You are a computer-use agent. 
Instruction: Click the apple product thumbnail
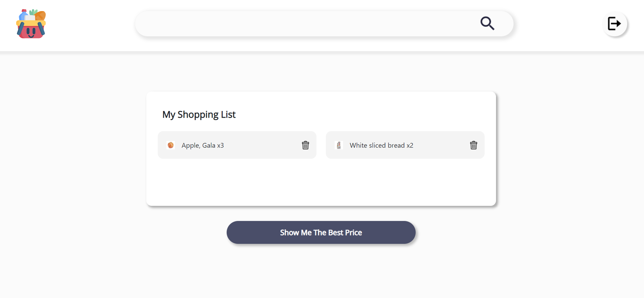pyautogui.click(x=171, y=145)
